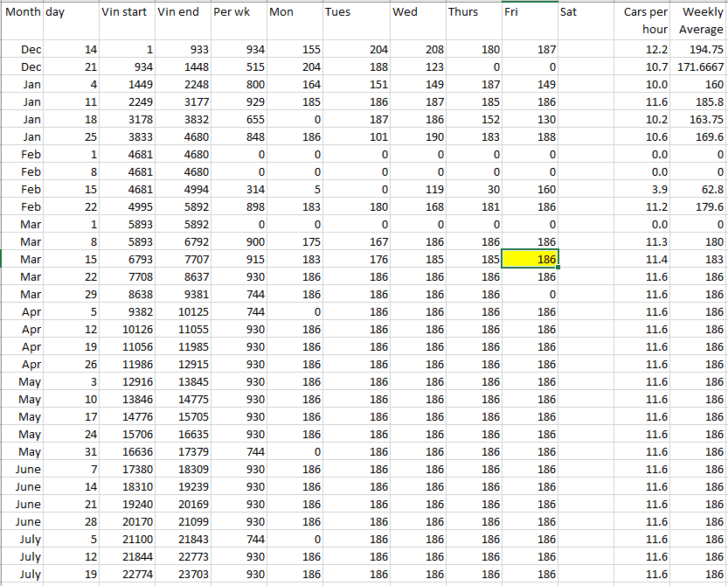Select the 'Thurs' column header cell
The height and width of the screenshot is (586, 728).
(473, 20)
